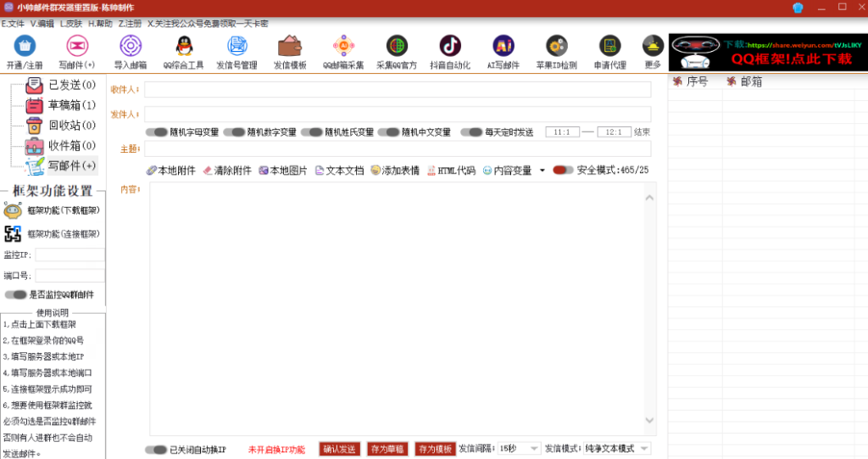Viewport: 868px width, 459px height.
Task: Click the 监控IP input field
Action: [x=70, y=255]
